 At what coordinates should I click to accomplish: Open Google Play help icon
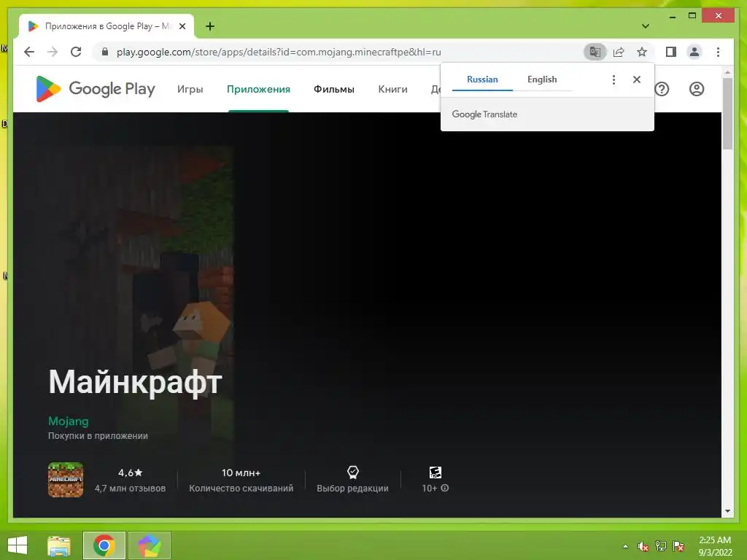[x=662, y=89]
